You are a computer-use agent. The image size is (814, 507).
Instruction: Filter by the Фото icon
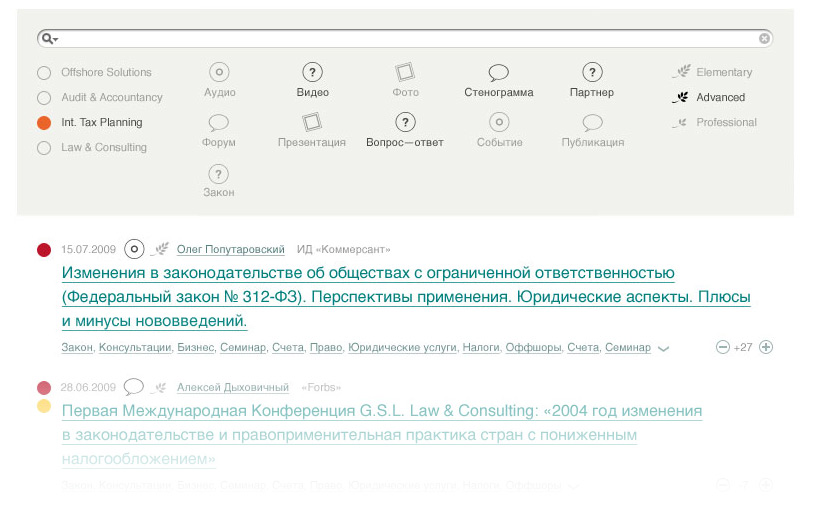pyautogui.click(x=405, y=72)
